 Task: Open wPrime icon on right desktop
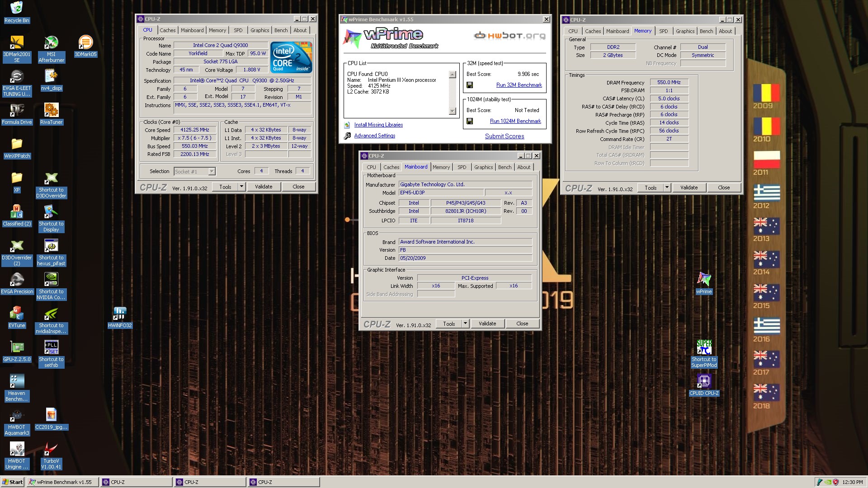[x=704, y=283]
